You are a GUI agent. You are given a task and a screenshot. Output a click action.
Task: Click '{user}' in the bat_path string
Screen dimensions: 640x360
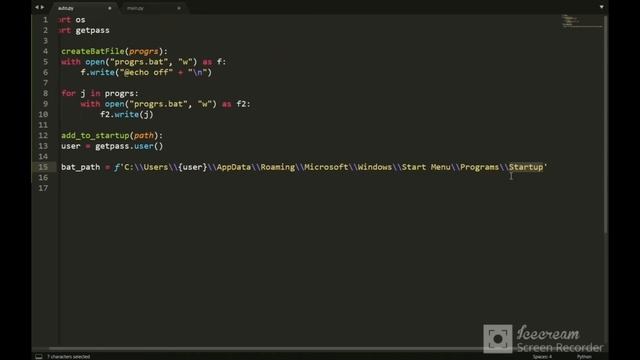[193, 167]
